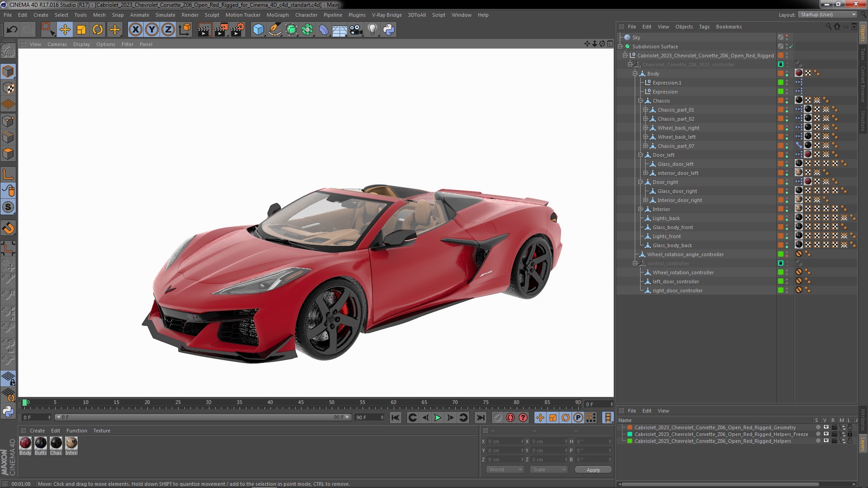Open the Character menu
Image resolution: width=868 pixels, height=488 pixels.
[306, 15]
